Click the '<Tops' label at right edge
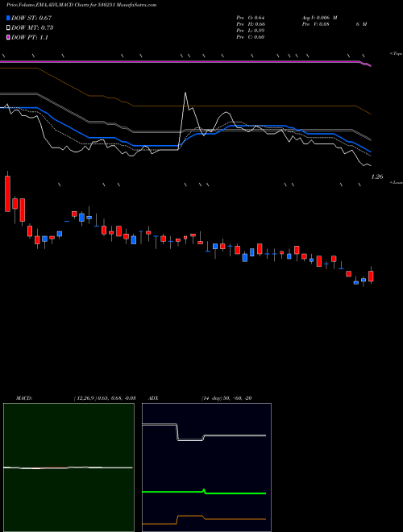Screen dimensions: 403x532 [x=396, y=54]
